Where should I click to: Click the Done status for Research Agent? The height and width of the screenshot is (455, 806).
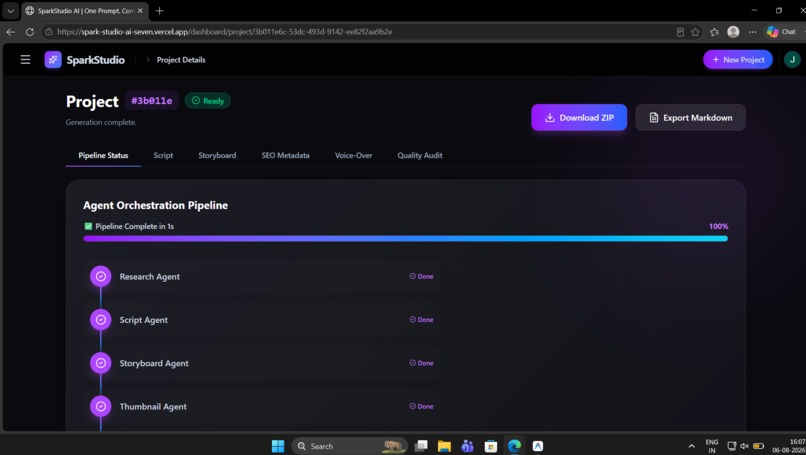[x=422, y=276]
